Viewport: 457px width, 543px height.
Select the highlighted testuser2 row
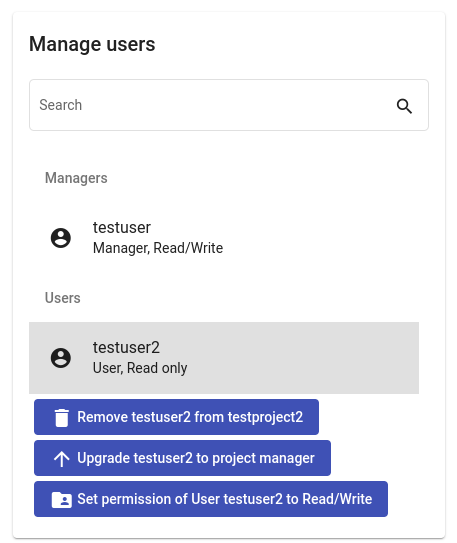coord(224,358)
